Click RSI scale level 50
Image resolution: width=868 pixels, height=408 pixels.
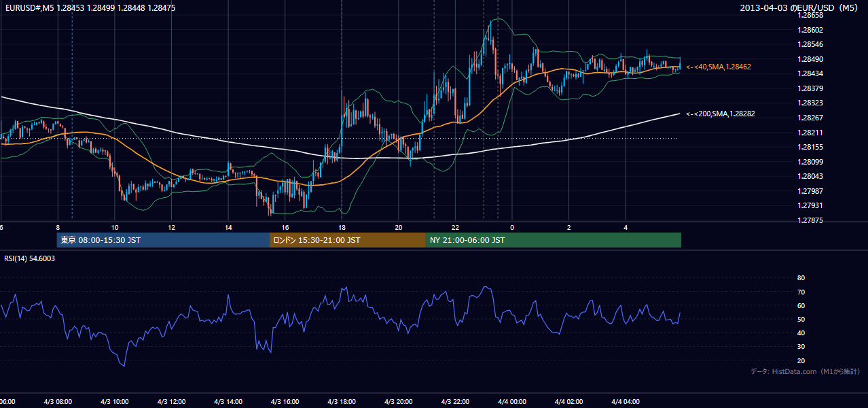801,319
